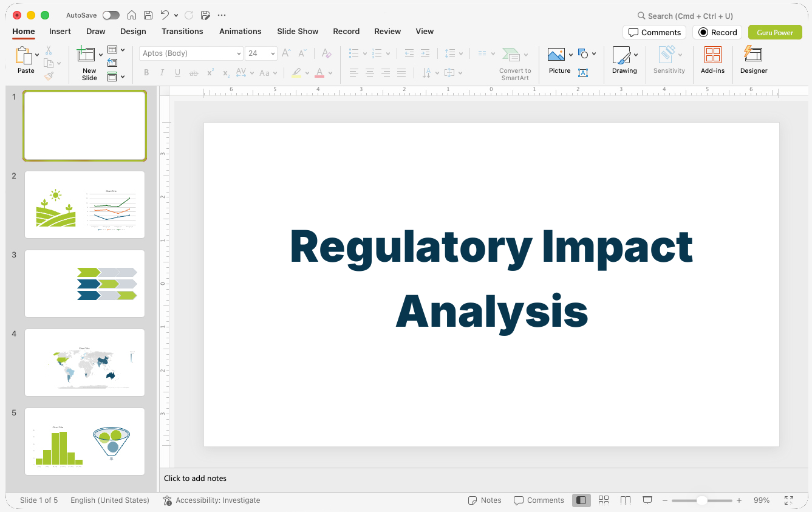
Task: Open the slide Layout dropdown
Action: click(x=116, y=50)
